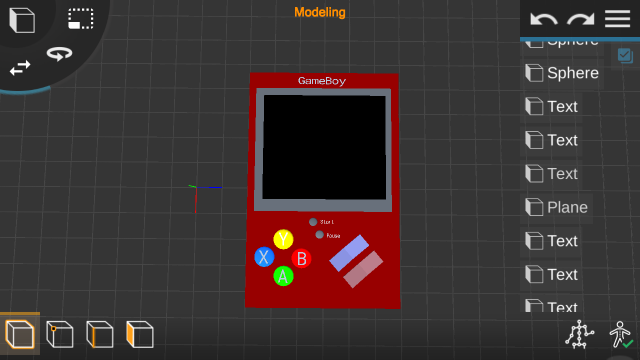
Task: Toggle the checkbox in the object list
Action: pyautogui.click(x=625, y=56)
